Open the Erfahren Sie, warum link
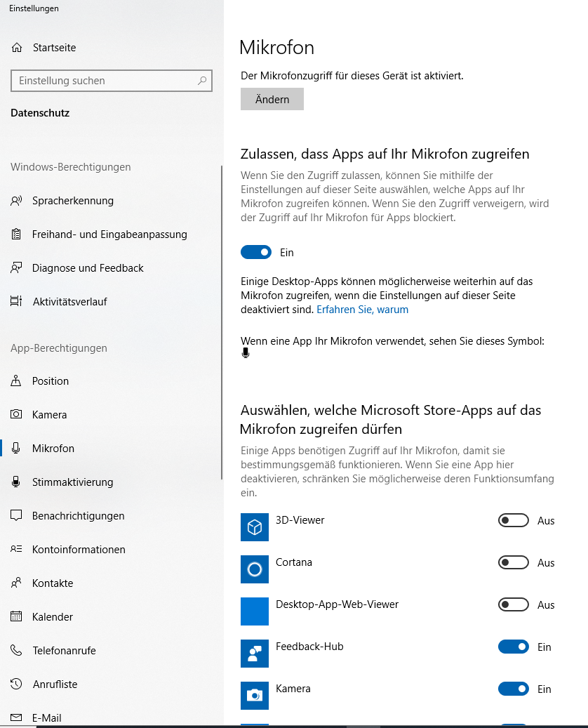This screenshot has height=728, width=588. tap(363, 310)
